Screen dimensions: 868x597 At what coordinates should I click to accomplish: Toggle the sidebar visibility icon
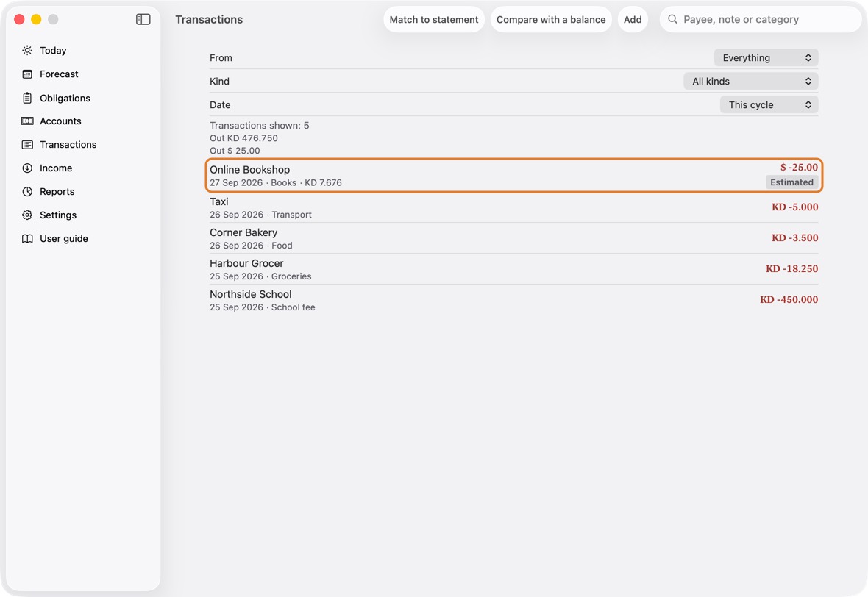(x=143, y=19)
